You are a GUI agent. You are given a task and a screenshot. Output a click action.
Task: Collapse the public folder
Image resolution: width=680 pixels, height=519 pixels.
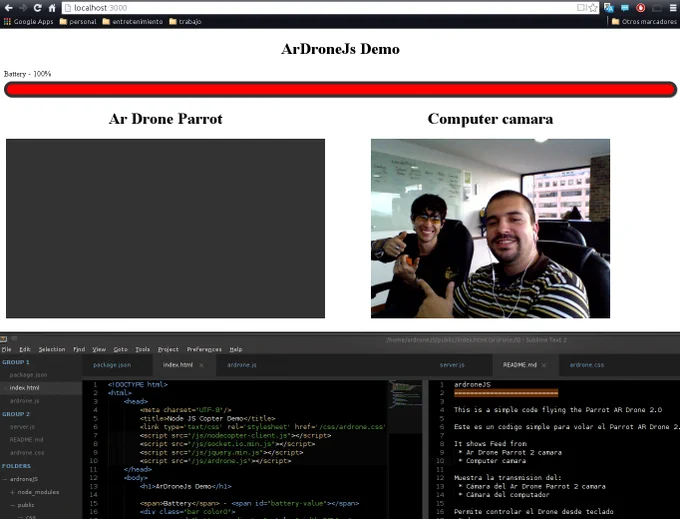(13, 505)
